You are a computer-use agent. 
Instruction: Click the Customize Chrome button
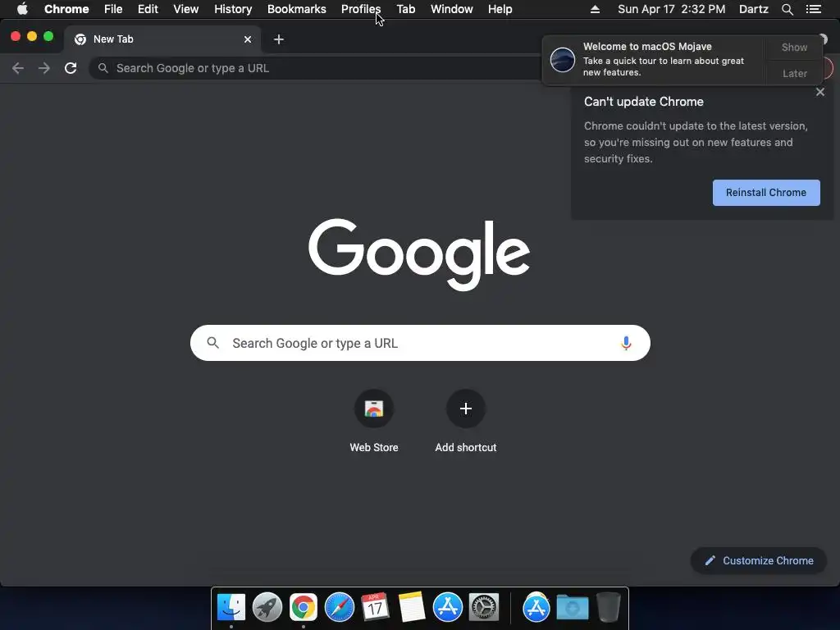[759, 560]
